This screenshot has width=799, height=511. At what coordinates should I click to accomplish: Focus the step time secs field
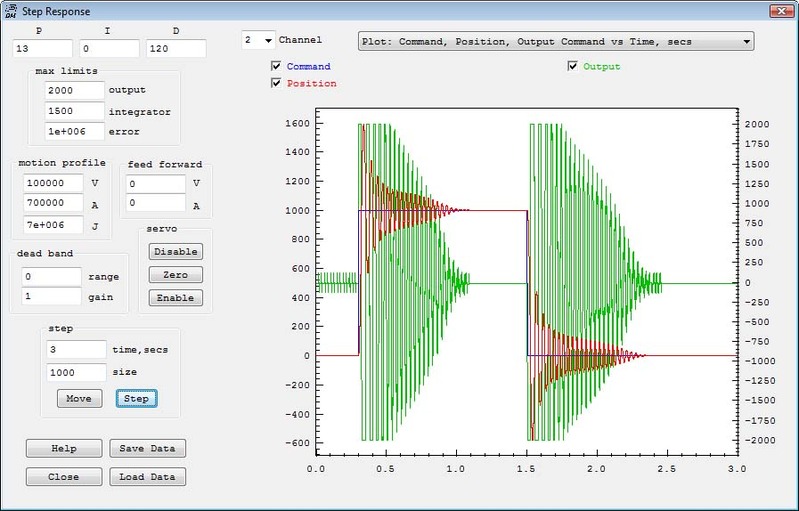click(76, 349)
